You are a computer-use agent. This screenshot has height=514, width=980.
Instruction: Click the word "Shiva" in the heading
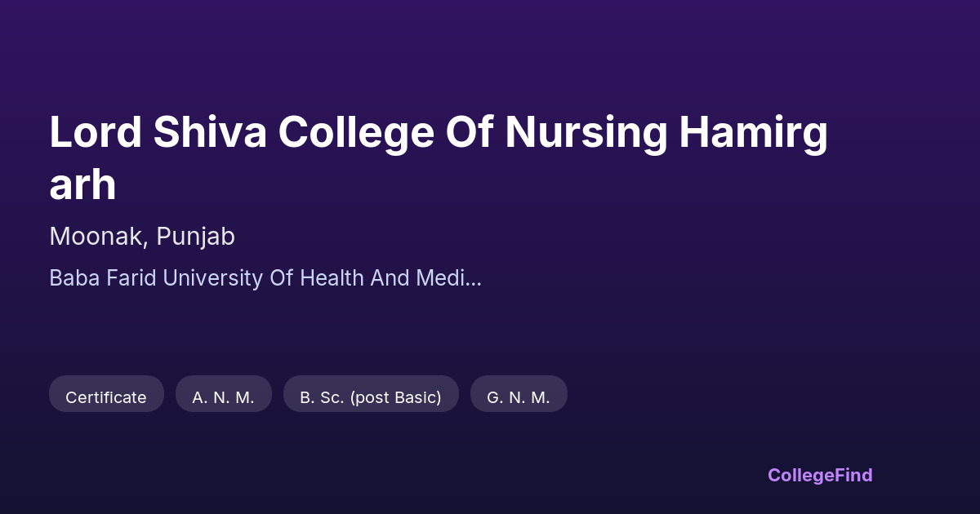click(209, 132)
